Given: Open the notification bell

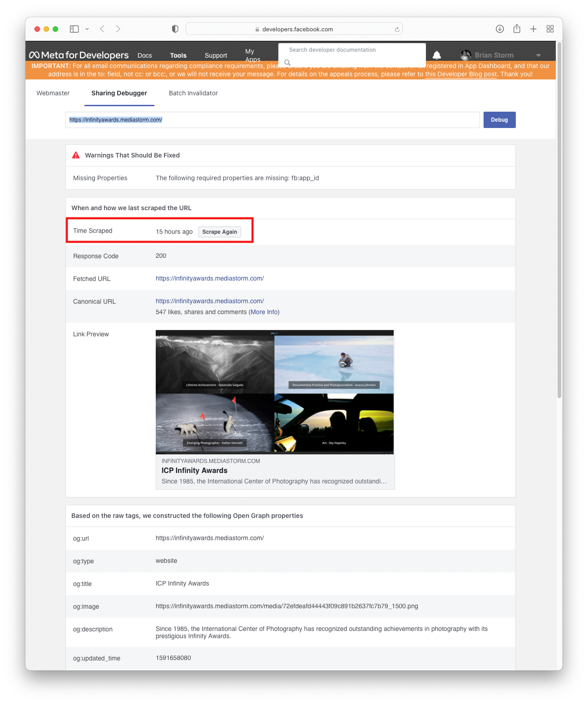Looking at the screenshot, I should coord(437,54).
